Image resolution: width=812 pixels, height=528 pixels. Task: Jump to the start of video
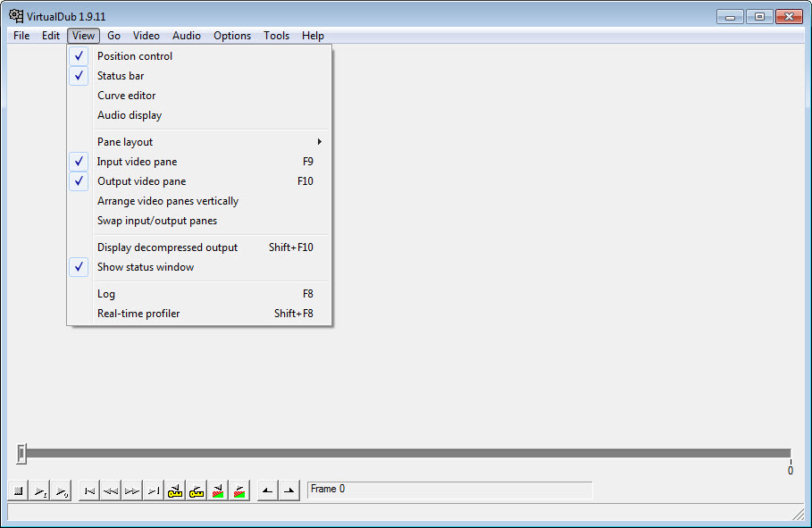[x=89, y=490]
